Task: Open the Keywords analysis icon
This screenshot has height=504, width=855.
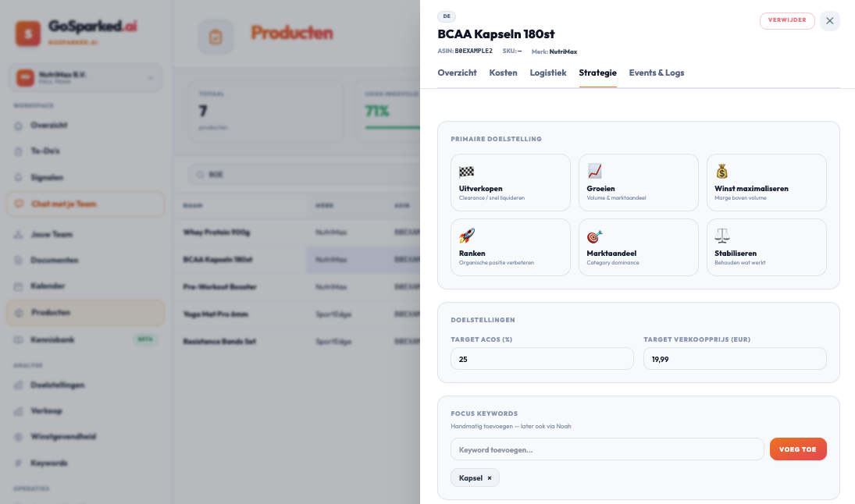Action: (20, 463)
